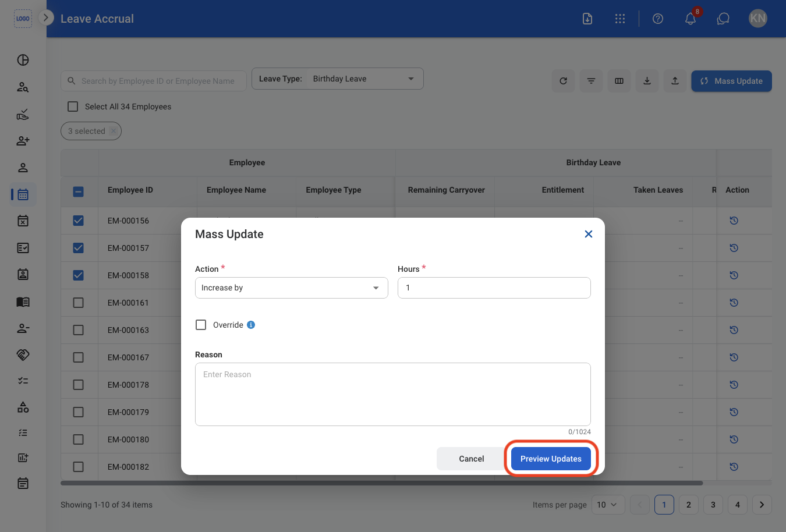786x532 pixels.
Task: Focus the employee search field
Action: click(x=154, y=81)
